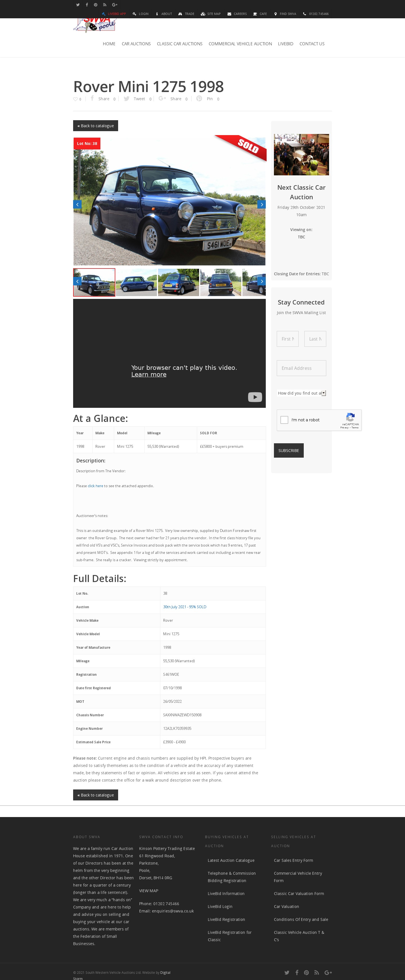Click the footer Google Plus icon

pyautogui.click(x=328, y=972)
